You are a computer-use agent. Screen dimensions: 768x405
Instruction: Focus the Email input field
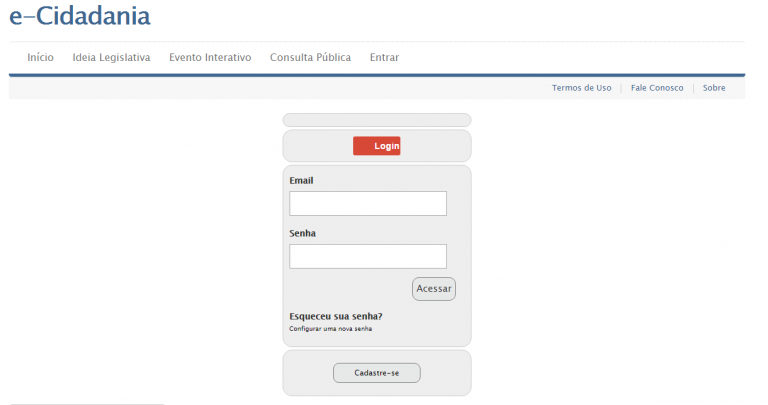point(367,204)
